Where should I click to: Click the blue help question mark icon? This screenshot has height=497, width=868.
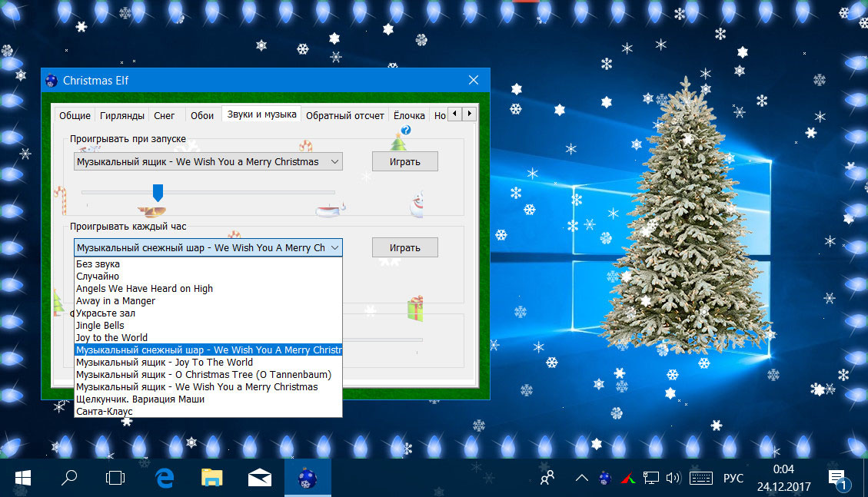pos(406,130)
